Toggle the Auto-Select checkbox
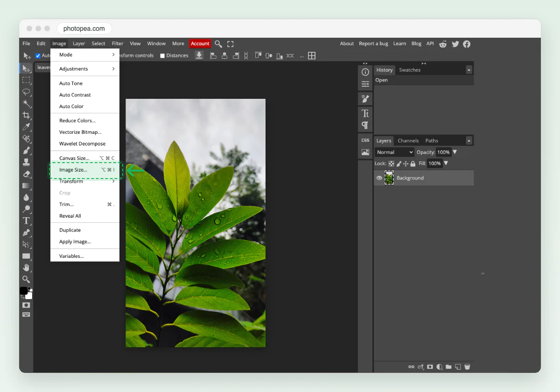 (x=38, y=55)
